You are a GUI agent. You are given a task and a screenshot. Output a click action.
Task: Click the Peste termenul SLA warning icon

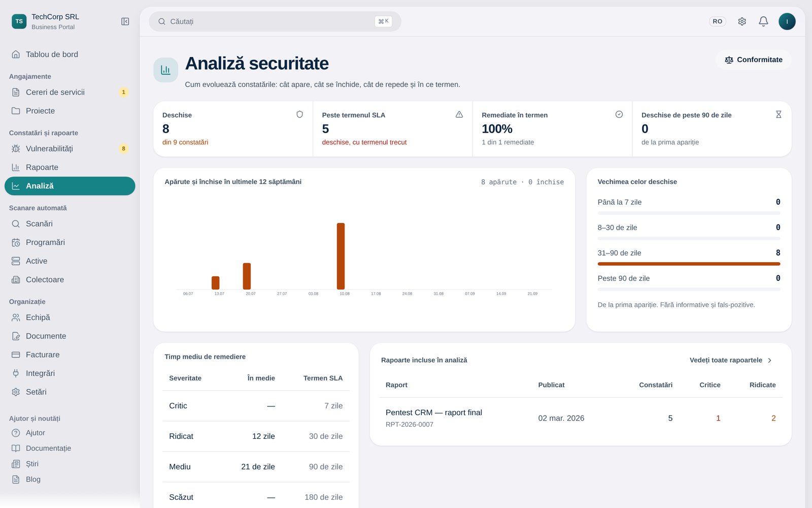(x=459, y=114)
